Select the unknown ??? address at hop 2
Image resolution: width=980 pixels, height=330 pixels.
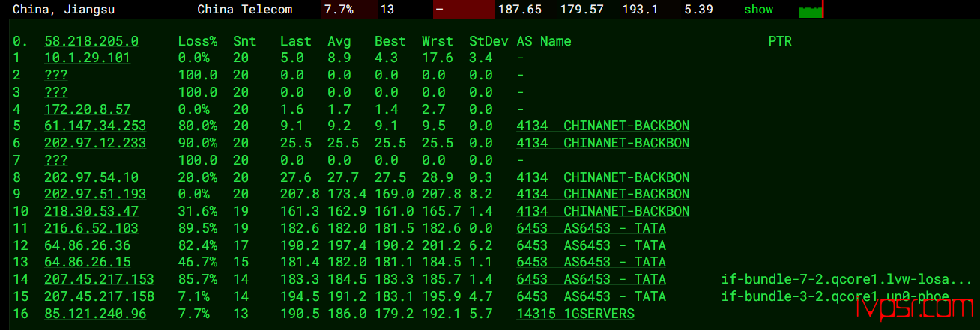pos(56,75)
